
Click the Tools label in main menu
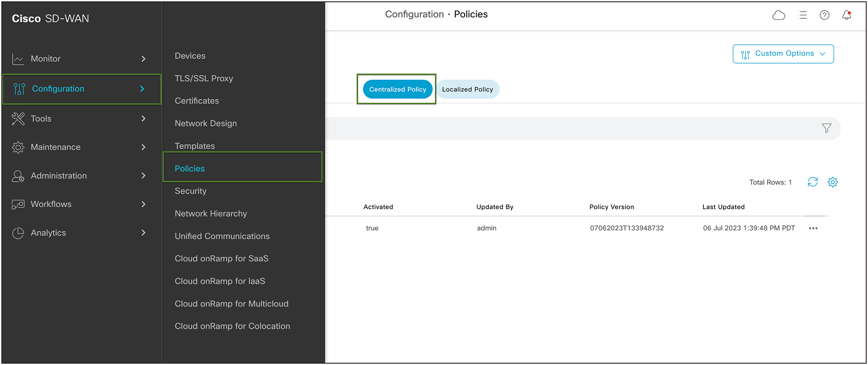[41, 119]
